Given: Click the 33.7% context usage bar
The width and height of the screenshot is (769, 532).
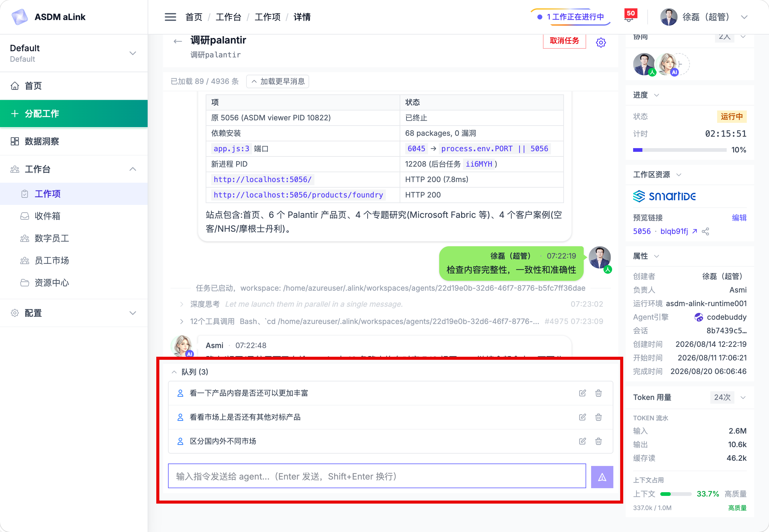Looking at the screenshot, I should click(x=676, y=494).
